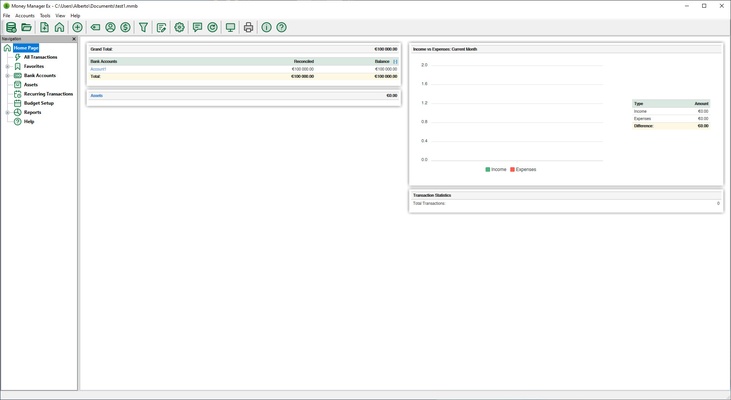
Task: Expand the Reports tree node
Action: [7, 112]
